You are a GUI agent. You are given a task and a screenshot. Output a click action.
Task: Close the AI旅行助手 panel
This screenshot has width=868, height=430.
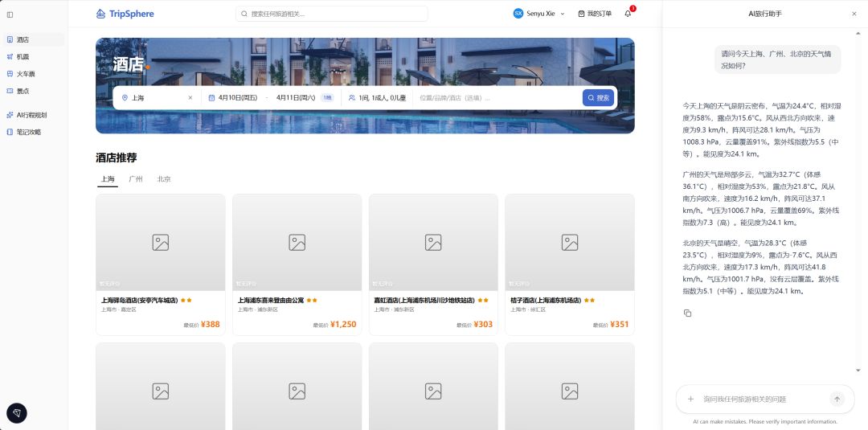pyautogui.click(x=854, y=14)
